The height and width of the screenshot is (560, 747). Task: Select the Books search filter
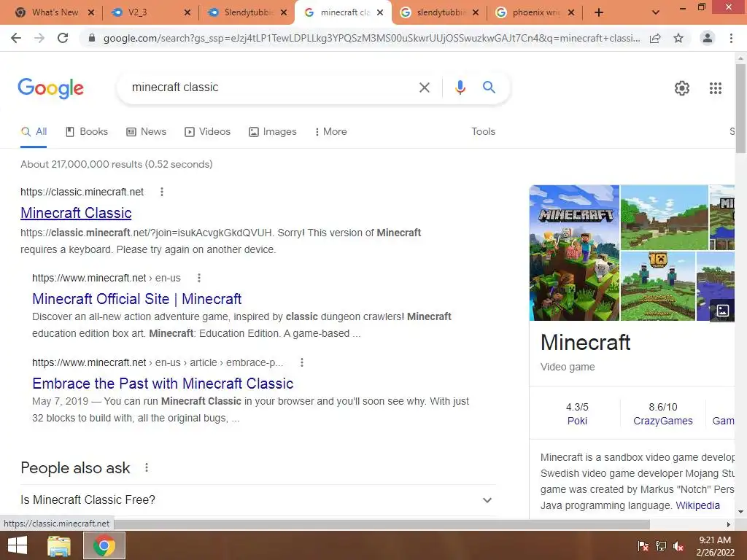click(87, 132)
